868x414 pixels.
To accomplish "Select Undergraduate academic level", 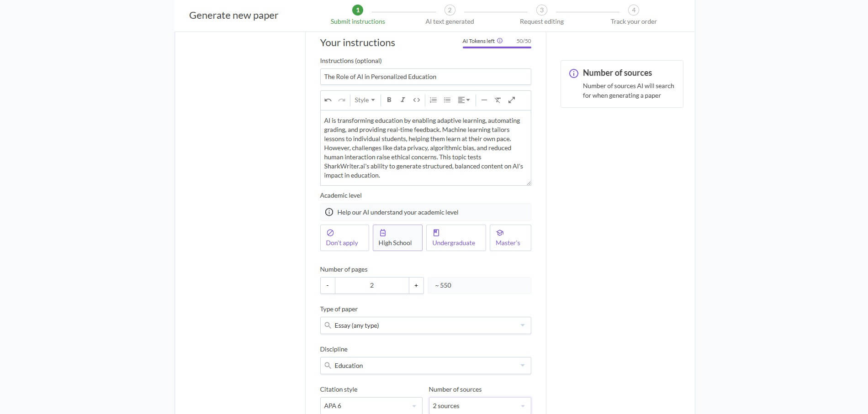I will 455,237.
